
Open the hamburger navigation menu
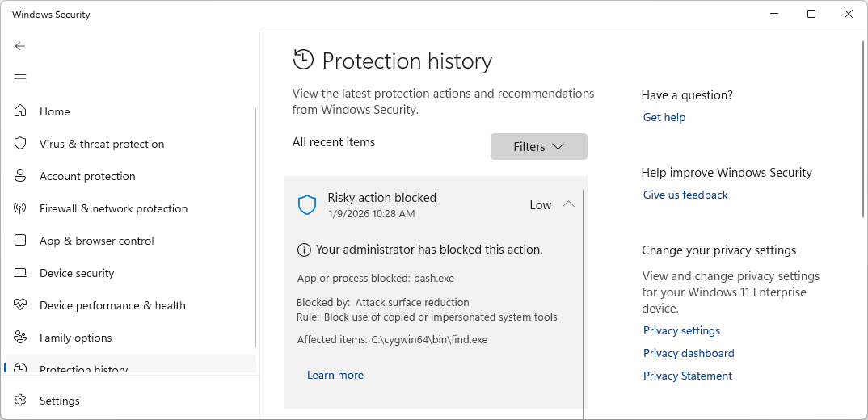coord(20,78)
